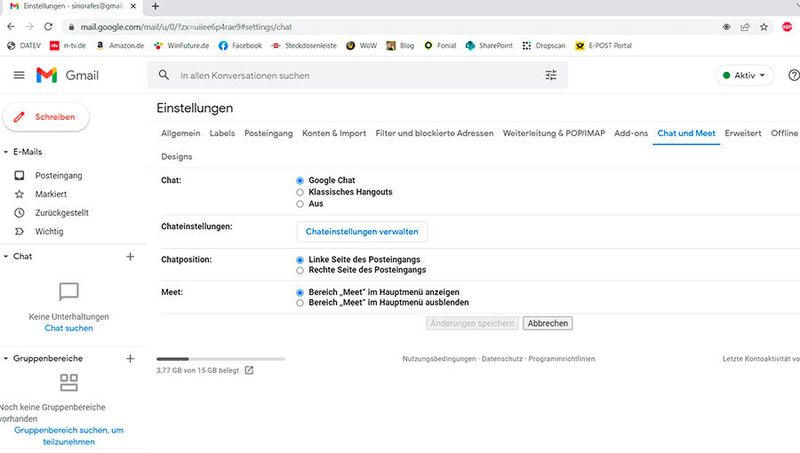Click the Gmail logo
The width and height of the screenshot is (800, 453).
67,75
